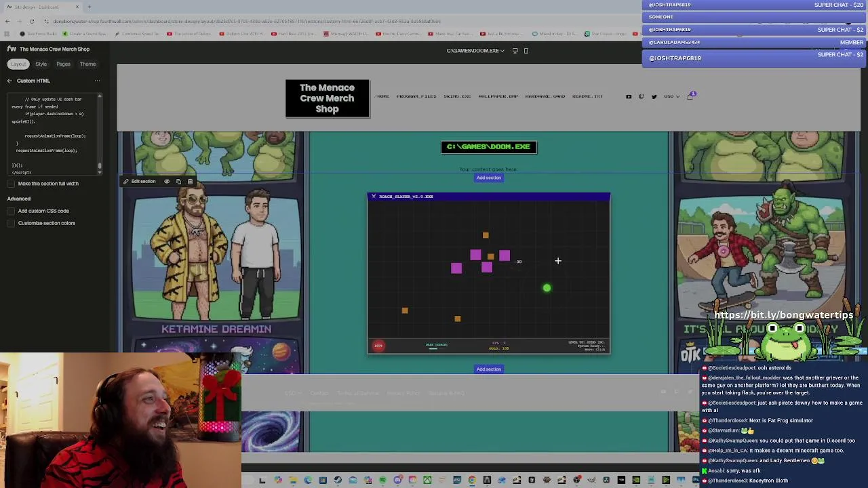Screen dimensions: 868x488
Task: Switch to desktop preview icon
Action: (x=515, y=50)
